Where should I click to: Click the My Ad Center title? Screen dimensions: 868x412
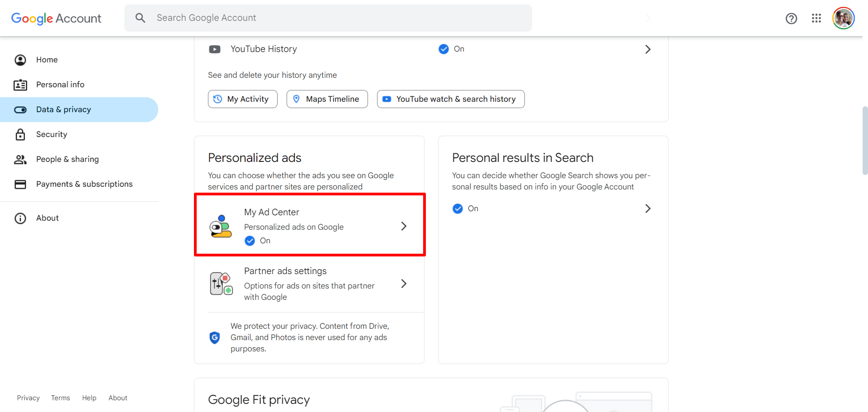[x=272, y=212]
